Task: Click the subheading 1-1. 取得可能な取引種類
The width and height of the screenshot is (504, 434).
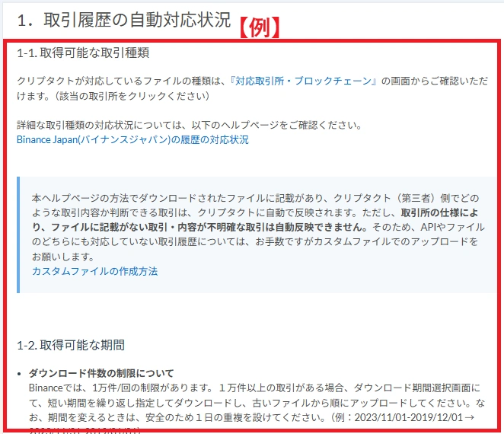Action: point(83,53)
